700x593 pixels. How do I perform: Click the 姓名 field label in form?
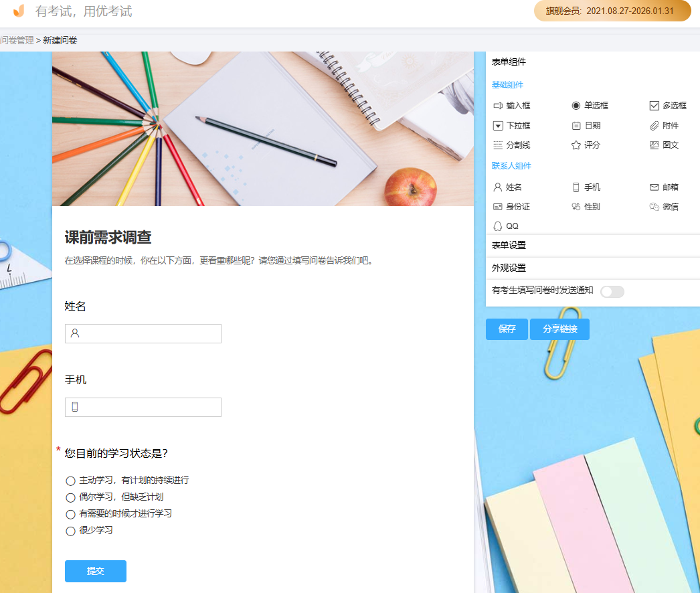[75, 307]
